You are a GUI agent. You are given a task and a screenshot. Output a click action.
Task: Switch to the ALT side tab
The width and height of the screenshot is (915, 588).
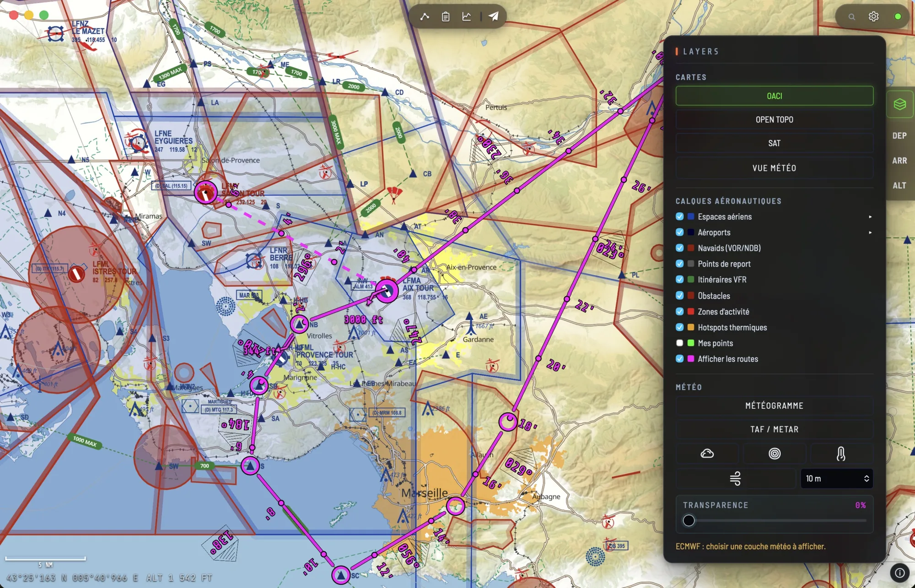pos(899,185)
